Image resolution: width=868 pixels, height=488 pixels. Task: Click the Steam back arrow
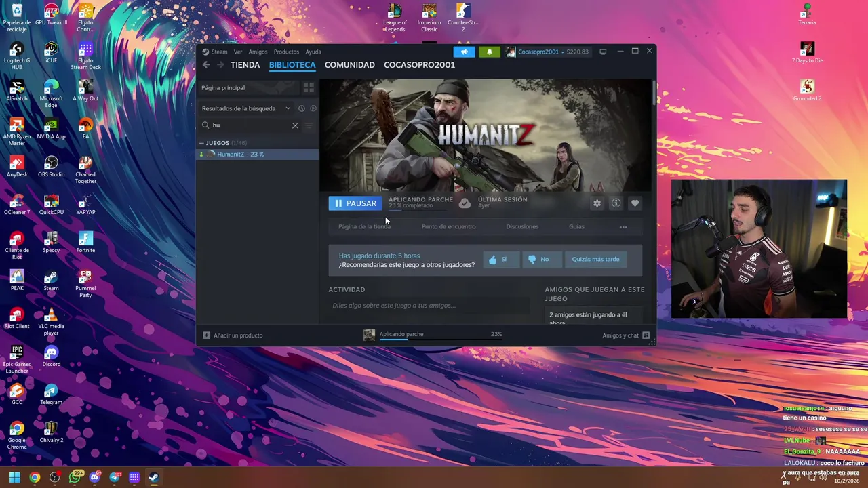point(206,65)
